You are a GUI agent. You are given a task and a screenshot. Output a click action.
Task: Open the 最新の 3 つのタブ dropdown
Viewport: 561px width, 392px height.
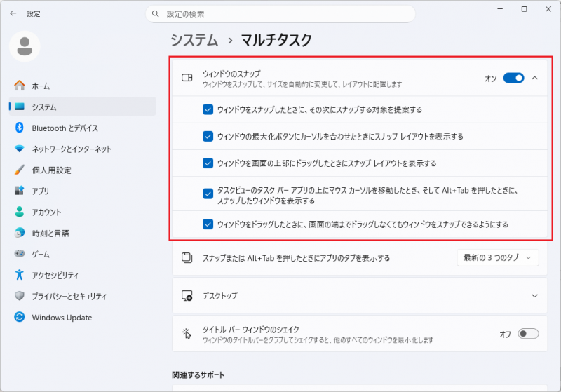[497, 258]
